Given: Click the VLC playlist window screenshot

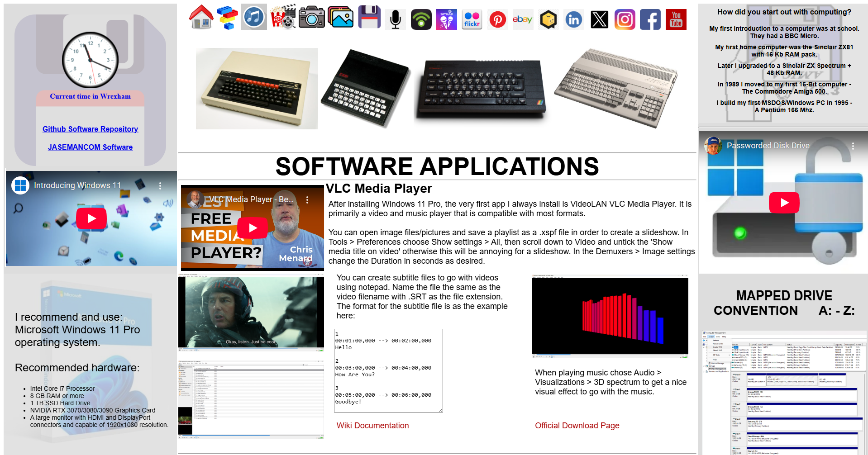Looking at the screenshot, I should coord(251,399).
